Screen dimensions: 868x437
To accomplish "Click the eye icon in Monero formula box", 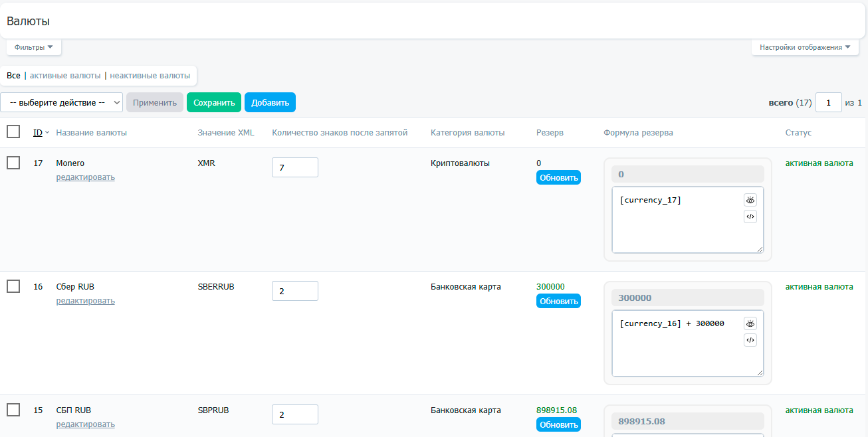I will pos(750,200).
